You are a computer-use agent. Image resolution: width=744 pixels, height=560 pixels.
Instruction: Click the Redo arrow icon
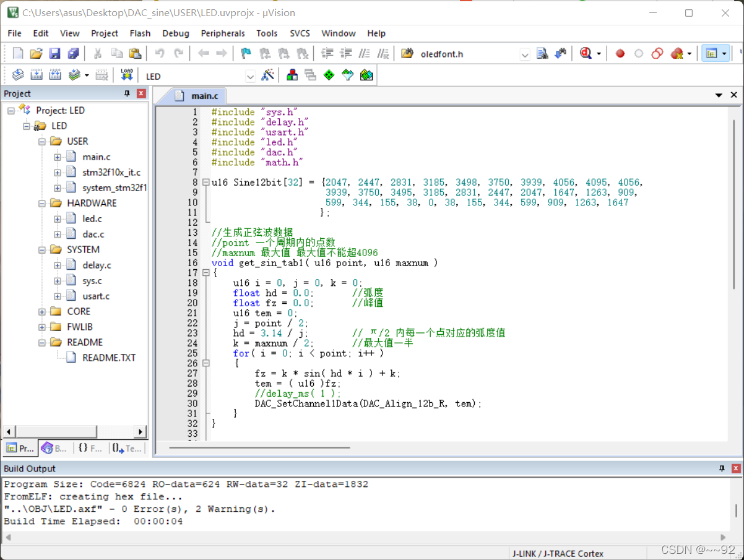(178, 54)
